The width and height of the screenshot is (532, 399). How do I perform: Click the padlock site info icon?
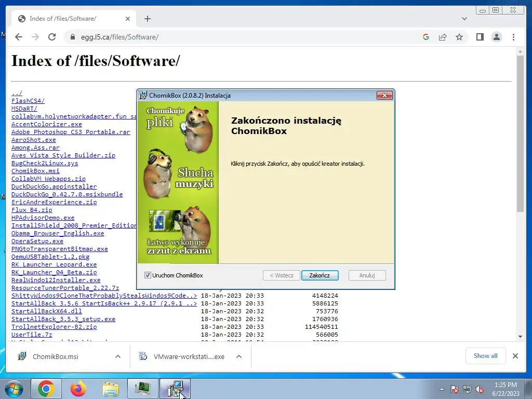(x=72, y=37)
